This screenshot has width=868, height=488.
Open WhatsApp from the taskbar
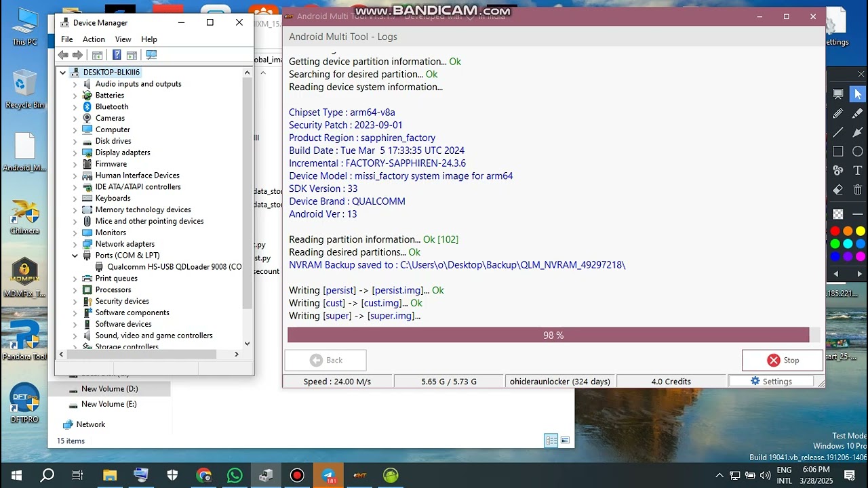[x=235, y=475]
